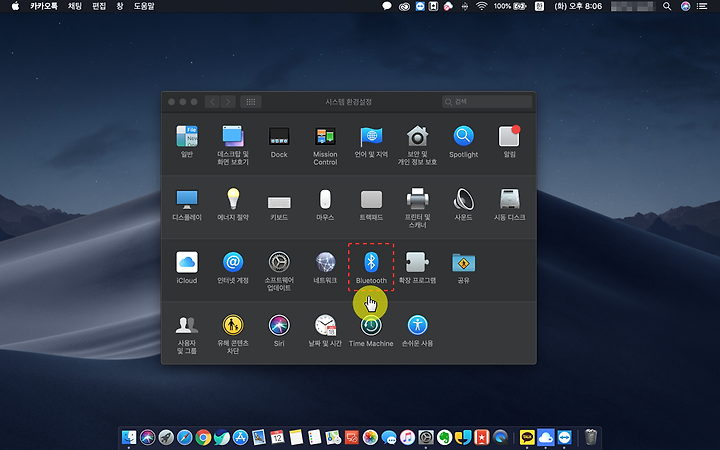This screenshot has height=450, width=720.
Task: Open Siri from the menu bar
Action: coord(685,6)
